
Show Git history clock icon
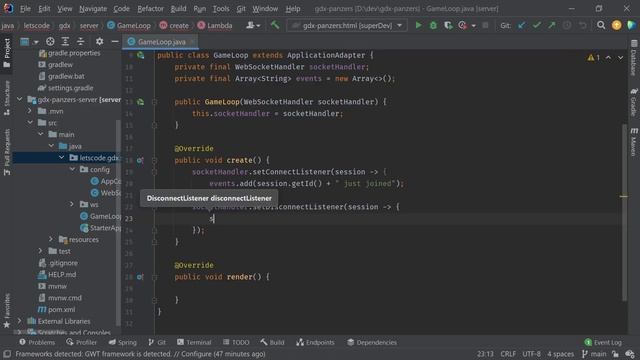(567, 25)
